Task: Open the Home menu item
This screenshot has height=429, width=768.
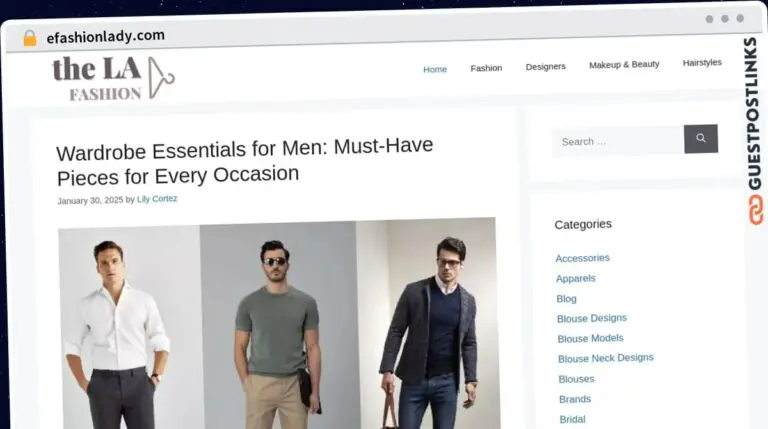Action: [x=435, y=70]
